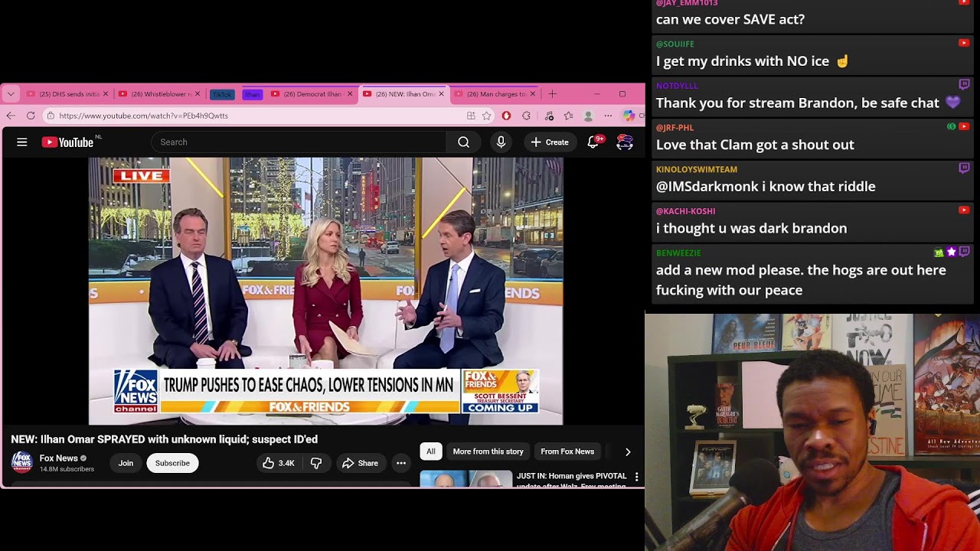Select 'More from this story' chip
980x551 pixels.
(488, 452)
